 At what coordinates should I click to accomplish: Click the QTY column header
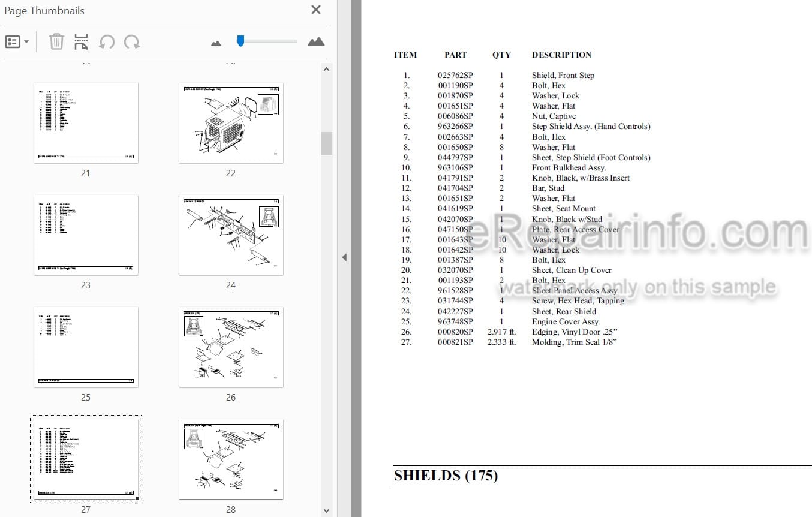tap(501, 55)
